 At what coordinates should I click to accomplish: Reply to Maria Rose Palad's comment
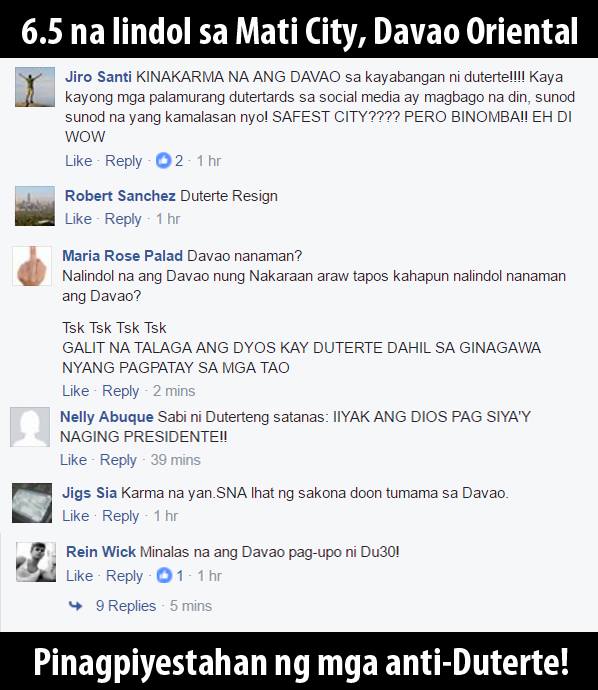point(121,391)
